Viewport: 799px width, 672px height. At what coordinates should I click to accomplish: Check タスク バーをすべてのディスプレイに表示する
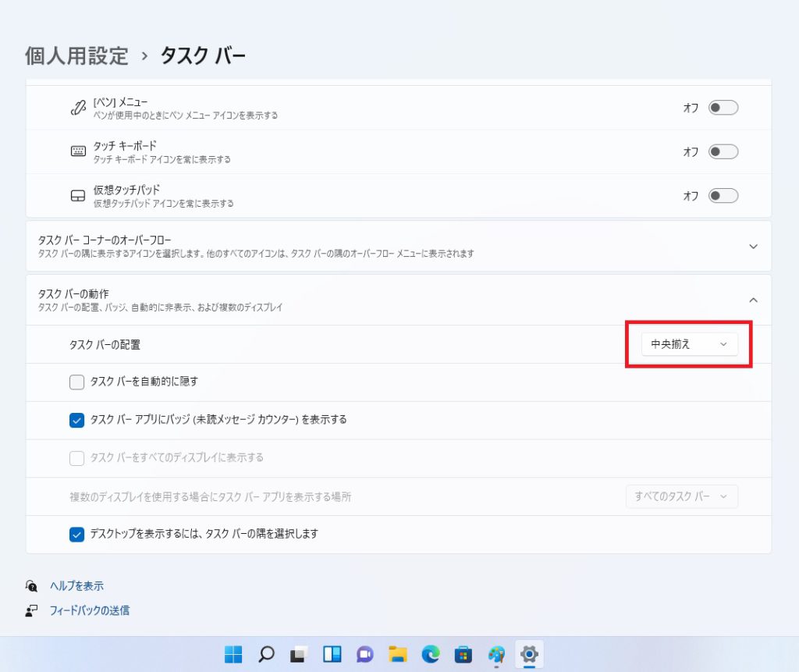76,458
